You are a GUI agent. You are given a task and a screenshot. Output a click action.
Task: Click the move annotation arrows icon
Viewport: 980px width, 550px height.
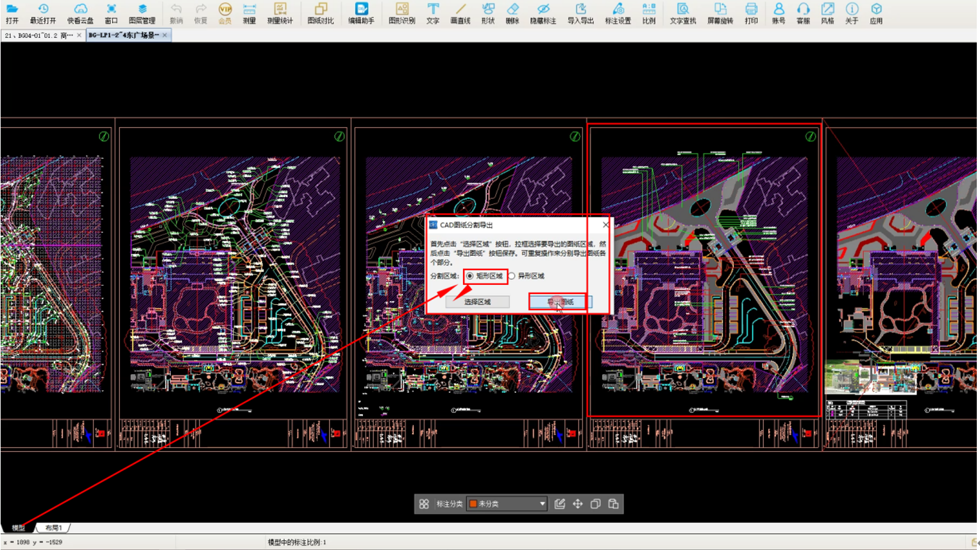[x=577, y=504]
